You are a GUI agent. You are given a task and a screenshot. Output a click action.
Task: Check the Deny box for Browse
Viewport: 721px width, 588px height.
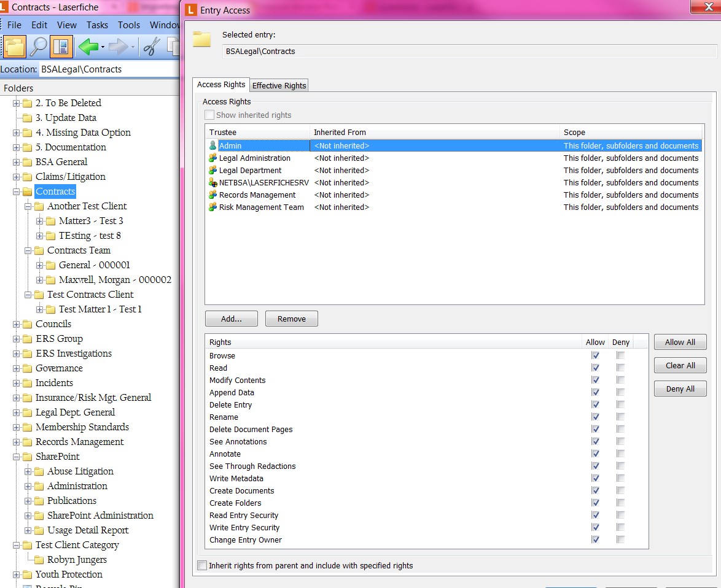pyautogui.click(x=621, y=356)
